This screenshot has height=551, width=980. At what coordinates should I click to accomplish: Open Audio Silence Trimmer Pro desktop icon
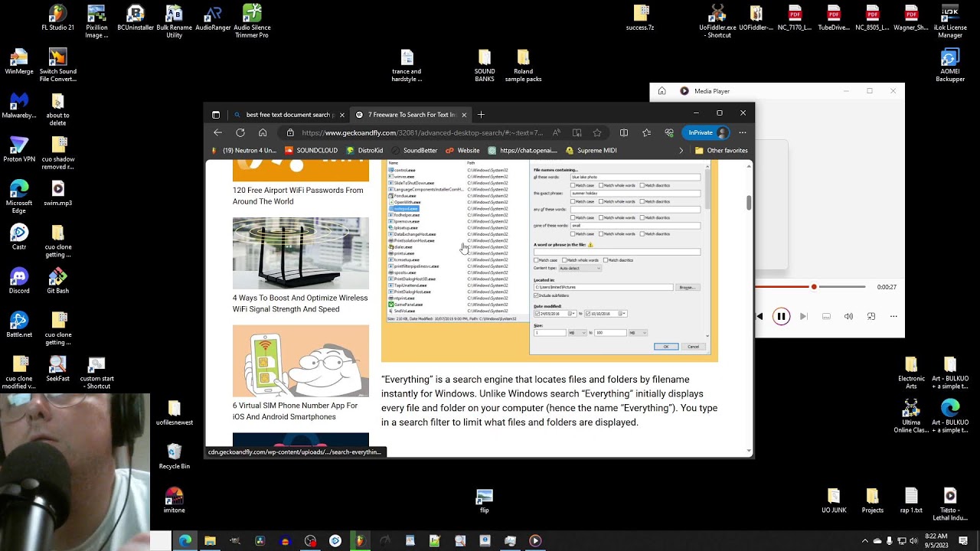tap(252, 21)
